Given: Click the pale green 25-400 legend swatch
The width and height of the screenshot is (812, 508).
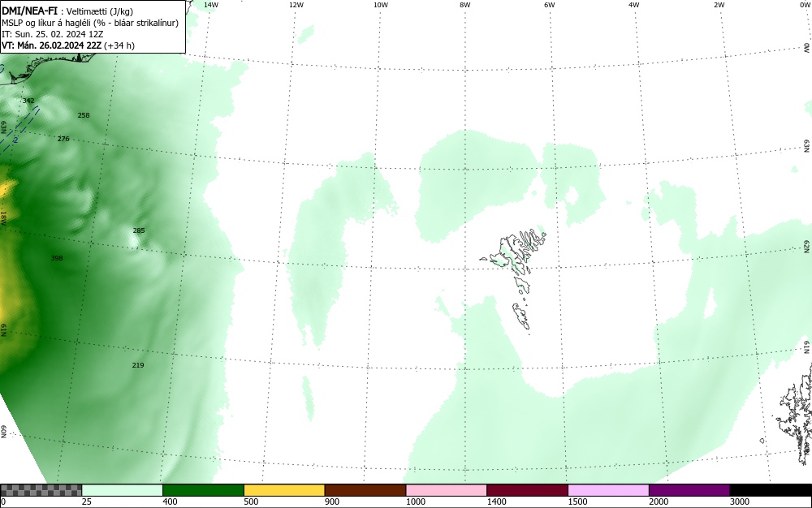Looking at the screenshot, I should 123,490.
